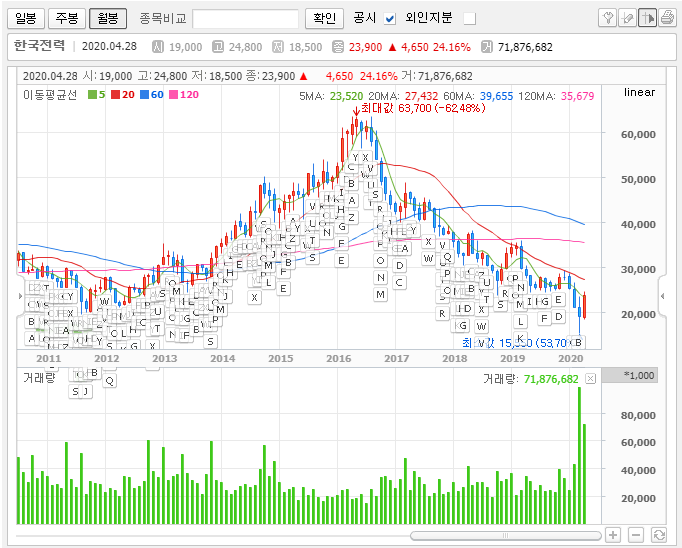Click the 20MA value 27,432
Screen dimensions: 682x548
coord(421,96)
